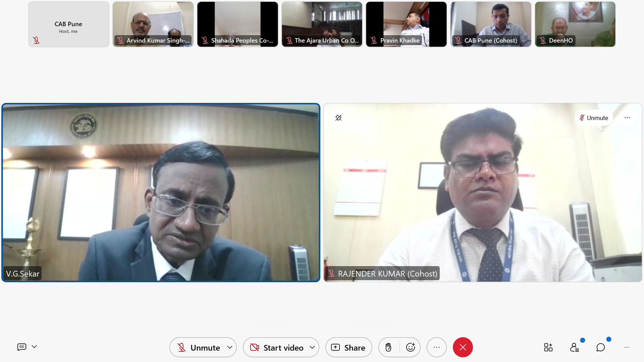The width and height of the screenshot is (644, 362).
Task: Expand the closed captions options chevron
Action: point(34,347)
